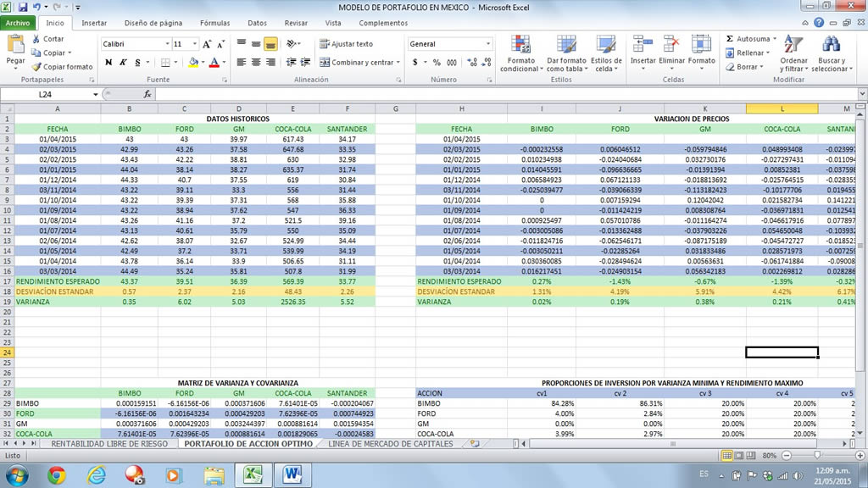868x488 pixels.
Task: Increase decimal places
Action: click(471, 63)
